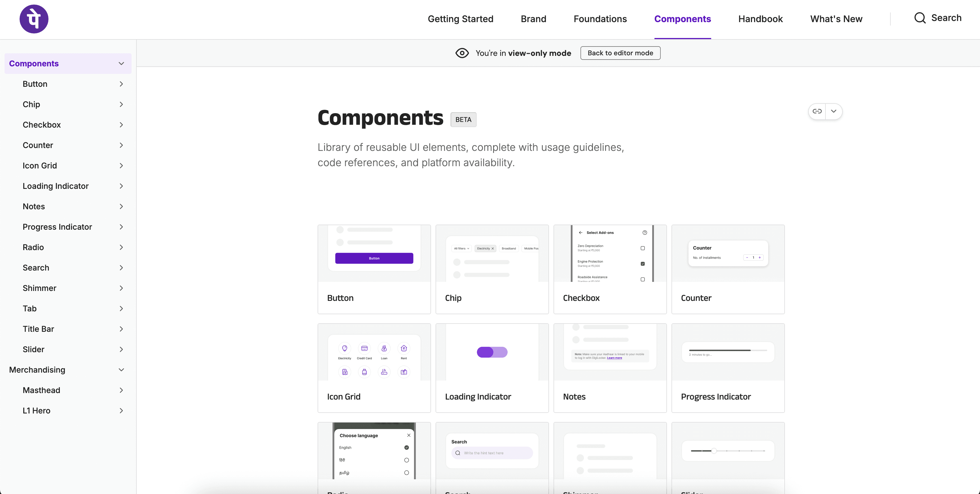Open dropdown arrow beside link icon
Image resolution: width=980 pixels, height=494 pixels.
point(833,111)
